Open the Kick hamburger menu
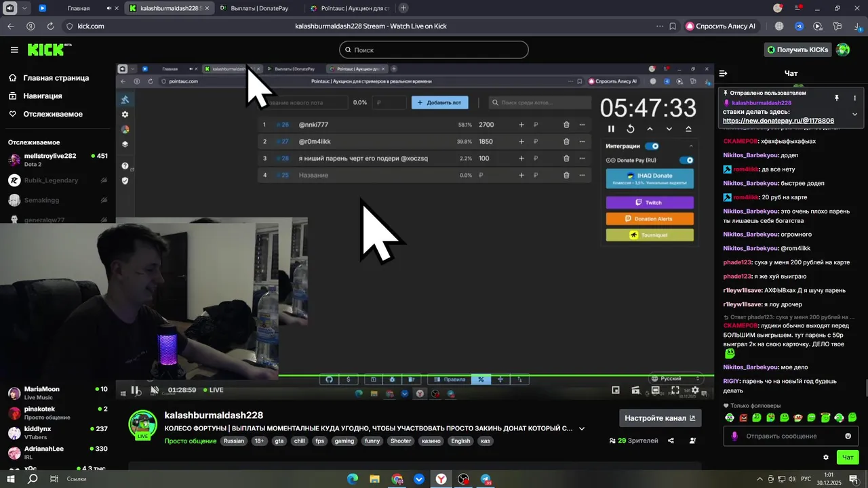Image resolution: width=868 pixels, height=488 pixels. click(14, 49)
